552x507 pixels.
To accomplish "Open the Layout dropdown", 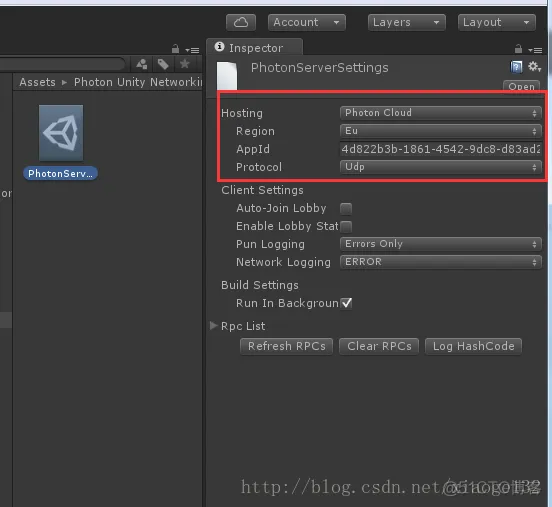I will 497,23.
